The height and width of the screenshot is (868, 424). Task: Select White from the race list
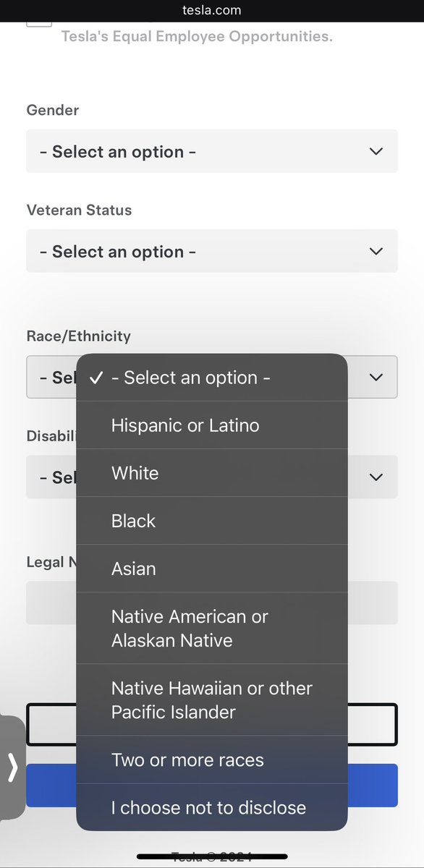(212, 473)
